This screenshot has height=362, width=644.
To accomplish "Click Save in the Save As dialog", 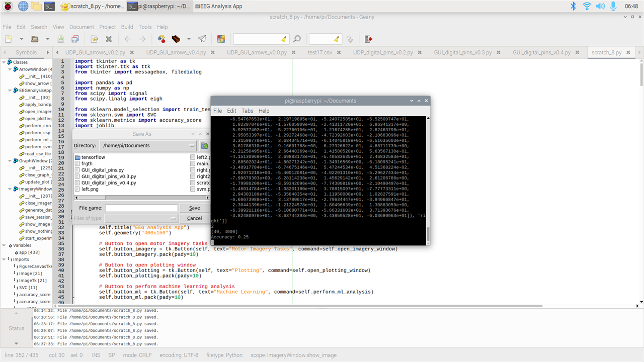I will click(x=194, y=208).
